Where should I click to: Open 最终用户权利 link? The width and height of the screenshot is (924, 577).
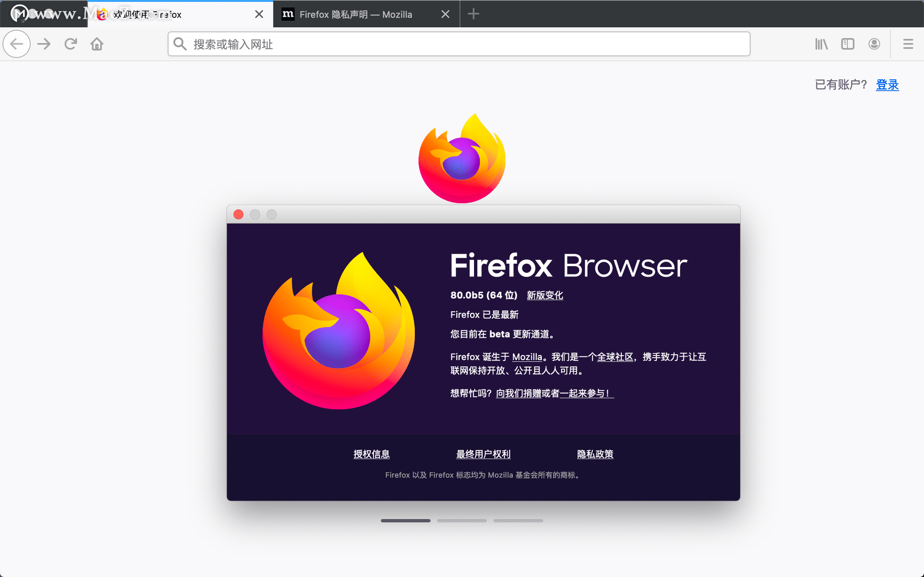point(483,454)
